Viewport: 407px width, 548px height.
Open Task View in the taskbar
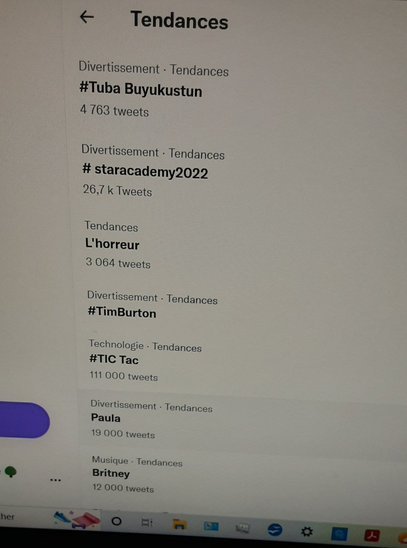147,523
